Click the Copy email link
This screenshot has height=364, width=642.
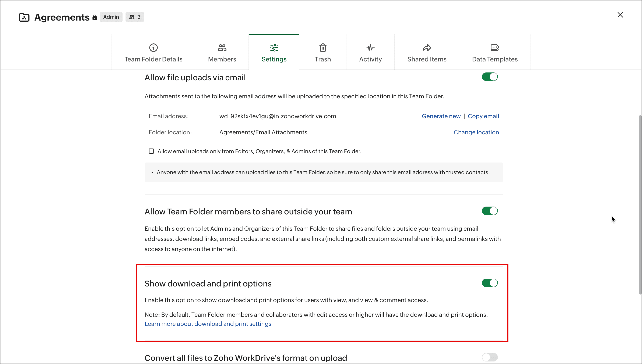point(483,116)
